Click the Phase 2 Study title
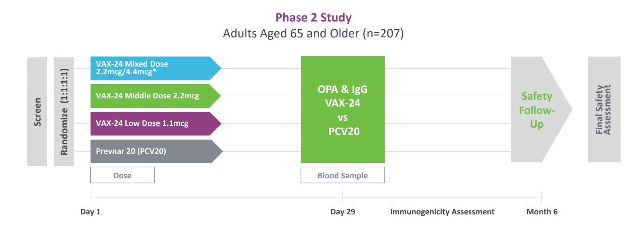This screenshot has height=232, width=644. click(x=313, y=18)
